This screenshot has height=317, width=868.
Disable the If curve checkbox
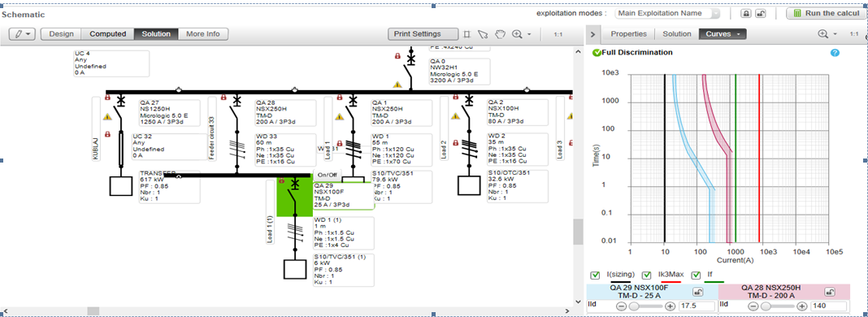click(x=696, y=275)
